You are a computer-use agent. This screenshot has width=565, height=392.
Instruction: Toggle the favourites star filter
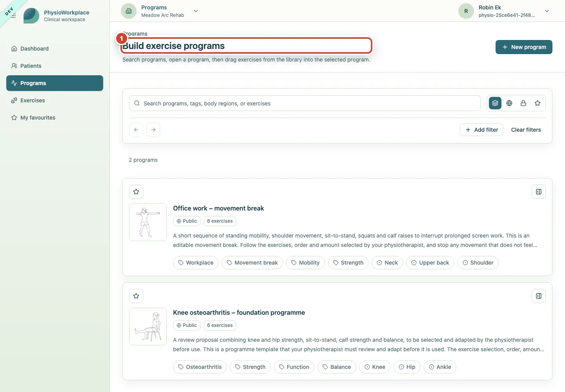click(x=538, y=103)
